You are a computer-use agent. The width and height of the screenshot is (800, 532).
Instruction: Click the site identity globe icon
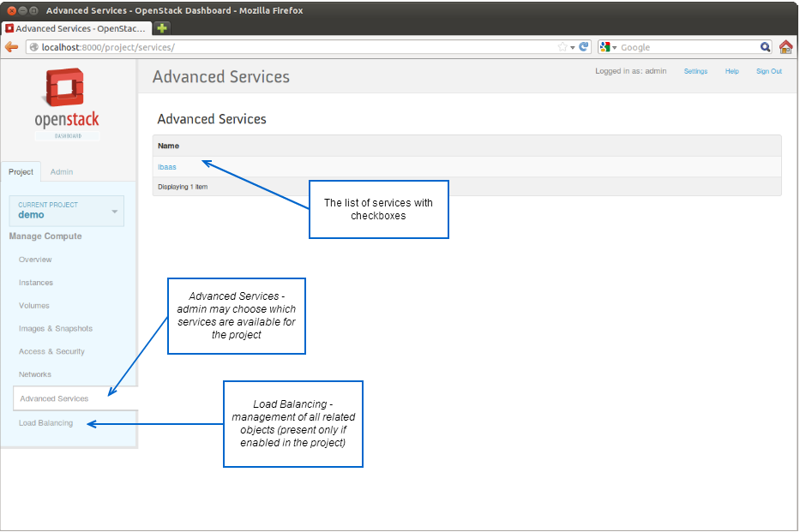click(34, 47)
